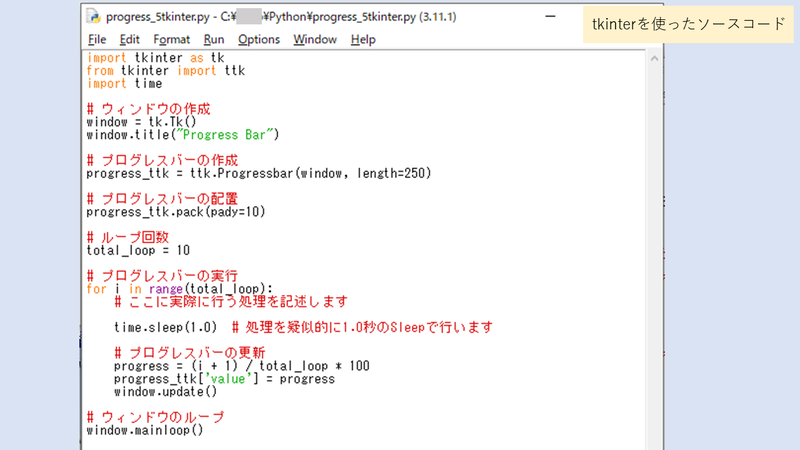
Task: Open the Edit menu
Action: click(130, 39)
